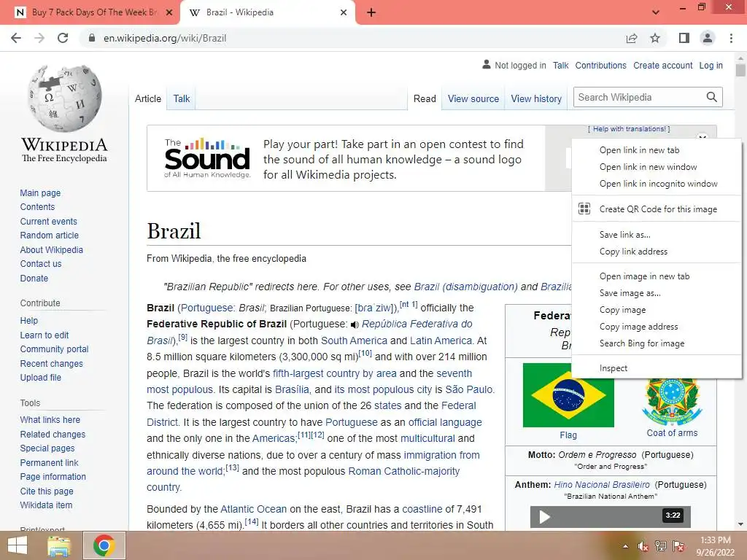This screenshot has height=560, width=747.
Task: Share this page using the share icon
Action: pos(632,38)
